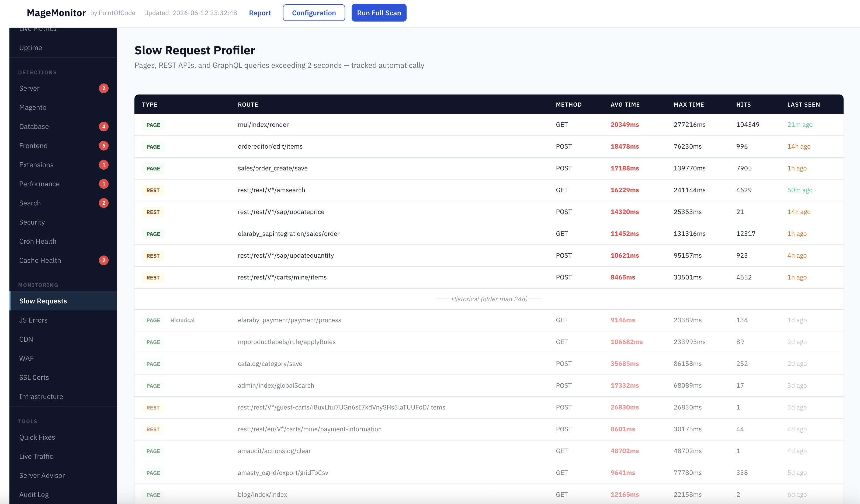The width and height of the screenshot is (860, 504).
Task: Open Quick Fixes tool
Action: (x=64, y=437)
